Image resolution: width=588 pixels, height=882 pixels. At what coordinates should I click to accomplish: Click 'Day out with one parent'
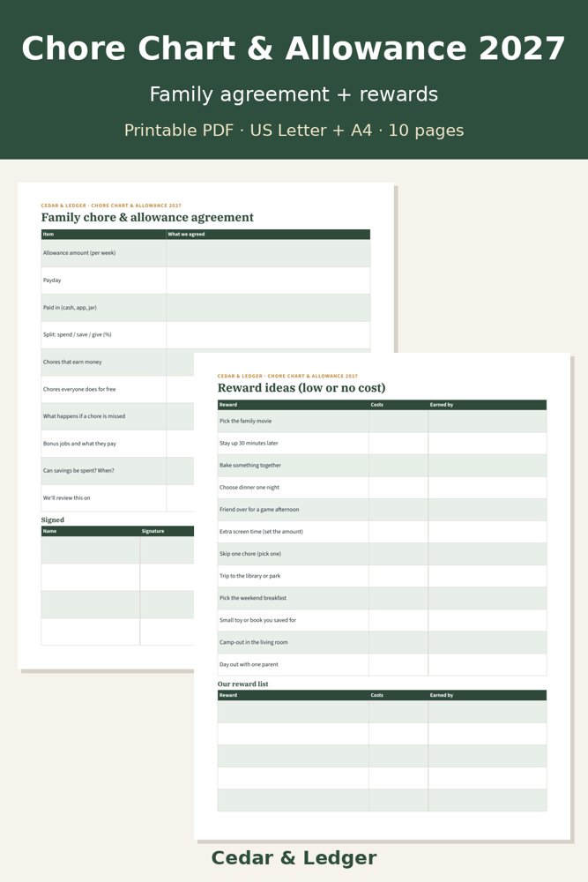pyautogui.click(x=249, y=664)
